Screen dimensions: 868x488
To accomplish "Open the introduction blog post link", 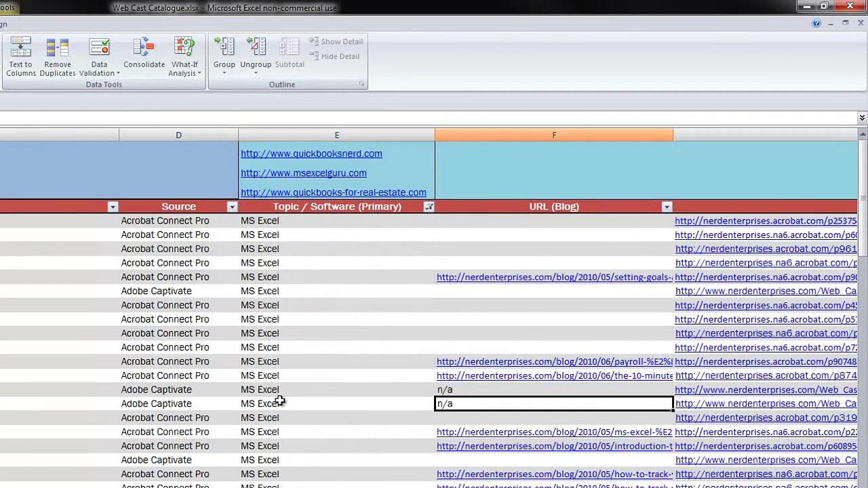I will pos(555,447).
